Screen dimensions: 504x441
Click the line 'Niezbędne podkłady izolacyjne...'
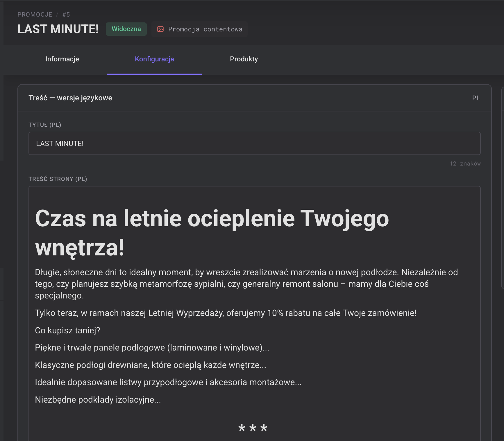tap(98, 400)
